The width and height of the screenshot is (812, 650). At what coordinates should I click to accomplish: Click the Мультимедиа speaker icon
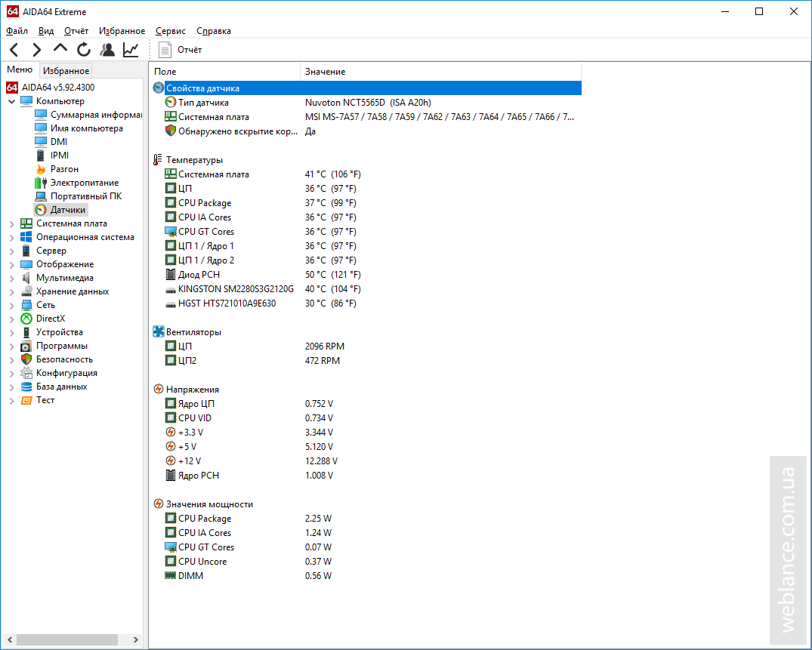pos(26,278)
